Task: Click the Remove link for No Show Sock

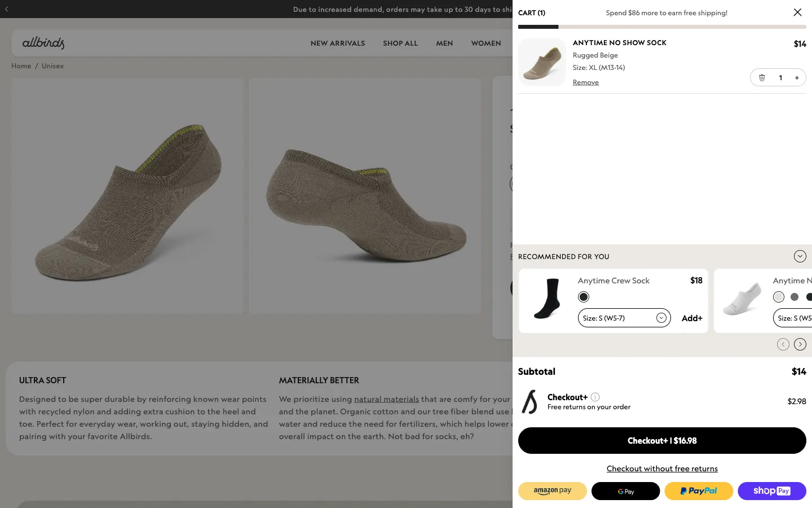Action: point(585,82)
